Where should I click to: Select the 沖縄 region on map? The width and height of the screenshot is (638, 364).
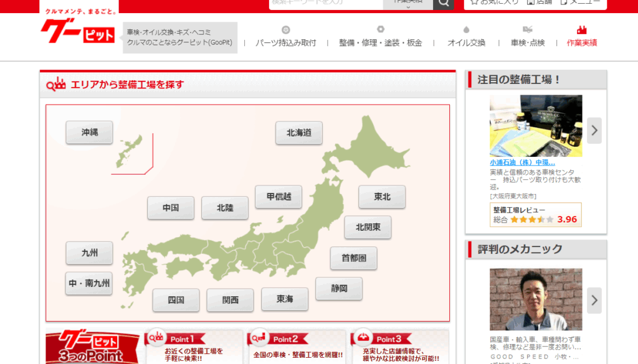click(89, 133)
